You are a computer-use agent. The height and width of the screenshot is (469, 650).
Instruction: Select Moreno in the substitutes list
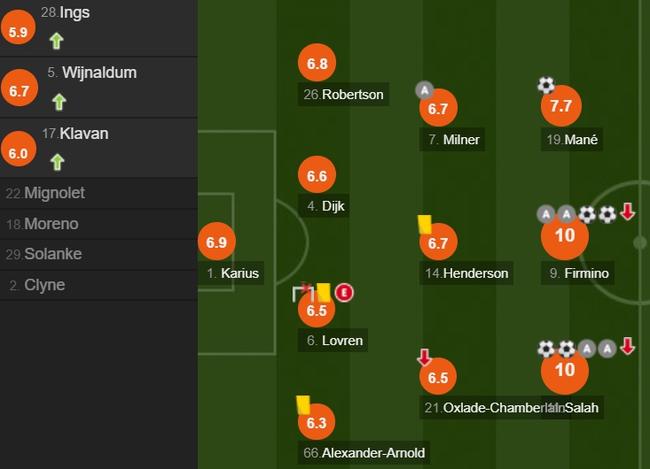click(x=99, y=224)
